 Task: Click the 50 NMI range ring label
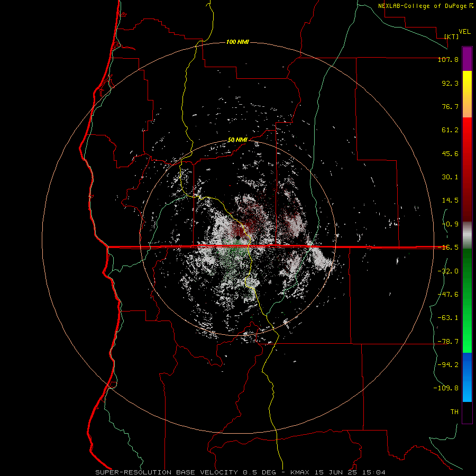tap(237, 140)
